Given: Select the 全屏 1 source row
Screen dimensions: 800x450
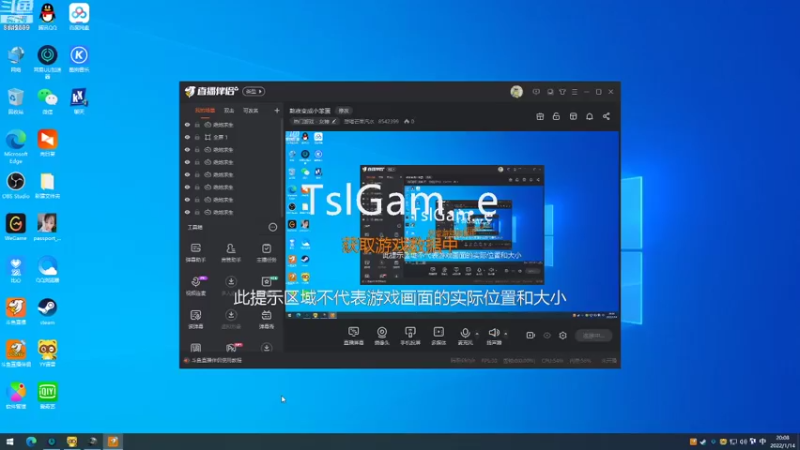Looking at the screenshot, I should 231,137.
